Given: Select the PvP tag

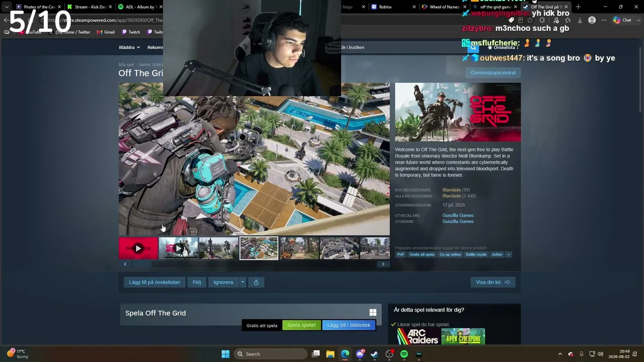Looking at the screenshot, I should (x=400, y=254).
